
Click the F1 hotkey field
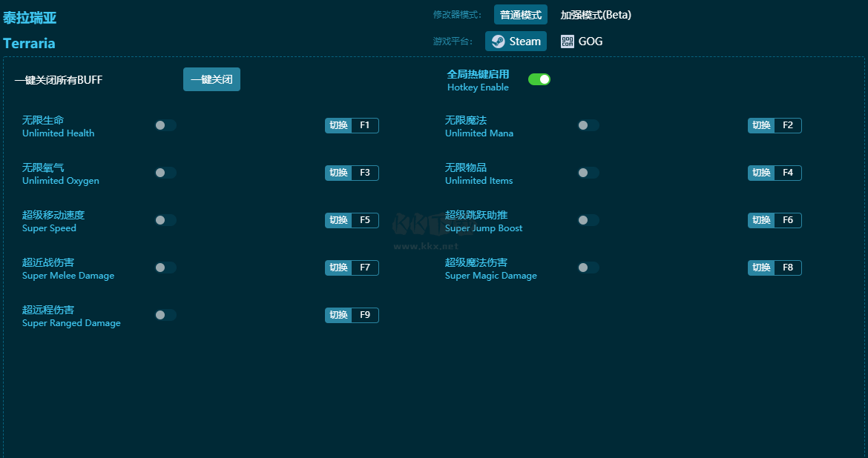[x=365, y=125]
